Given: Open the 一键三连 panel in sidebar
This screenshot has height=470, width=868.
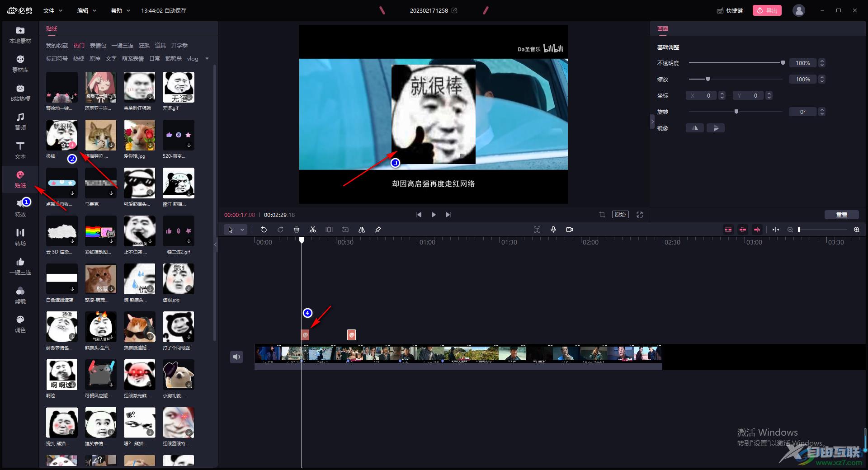Looking at the screenshot, I should tap(20, 266).
